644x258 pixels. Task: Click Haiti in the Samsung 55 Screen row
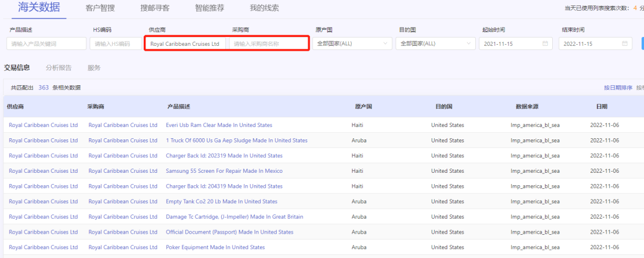(x=358, y=171)
